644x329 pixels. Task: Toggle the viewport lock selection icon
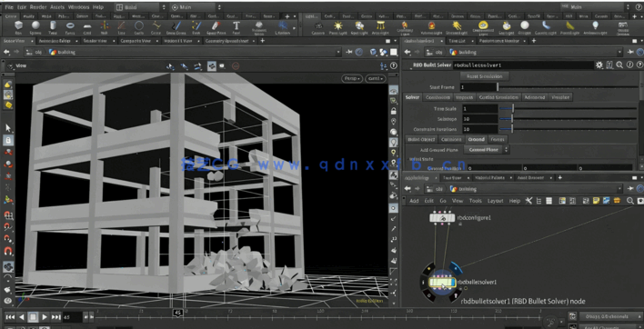[x=8, y=140]
